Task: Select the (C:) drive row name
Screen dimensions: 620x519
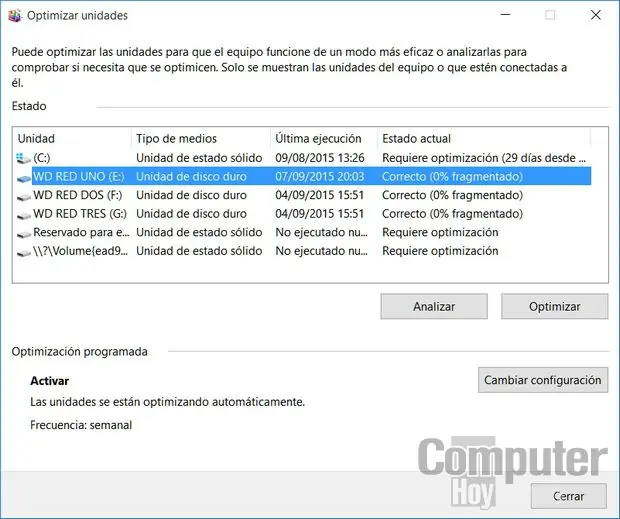Action: tap(42, 158)
